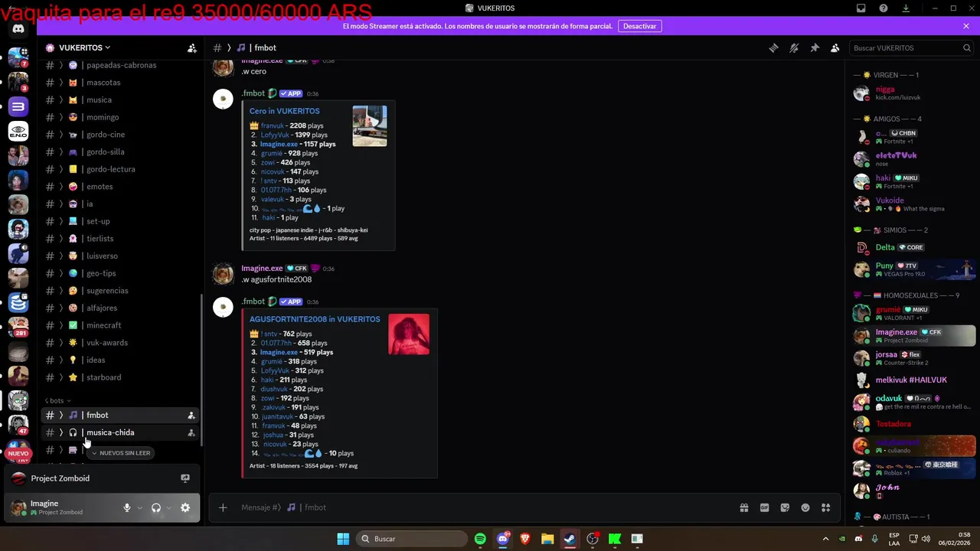This screenshot has height=551, width=980.
Task: Open the sticker picker icon
Action: (x=785, y=507)
